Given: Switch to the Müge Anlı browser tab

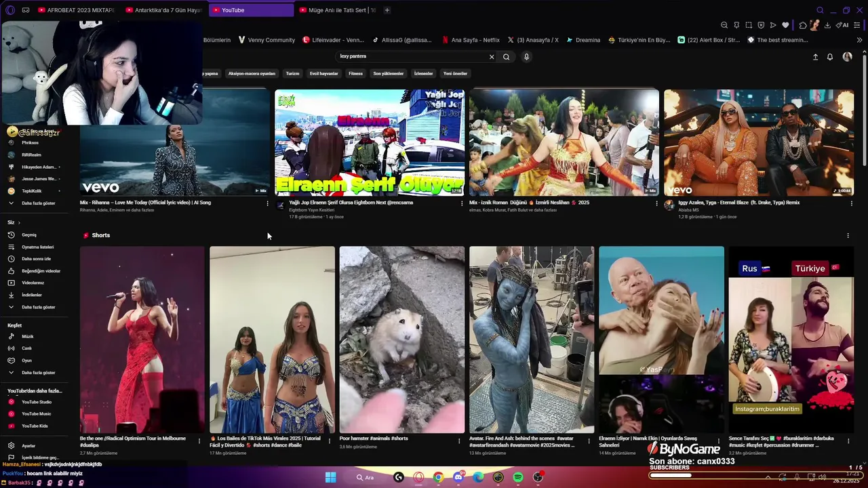Looking at the screenshot, I should tap(338, 10).
